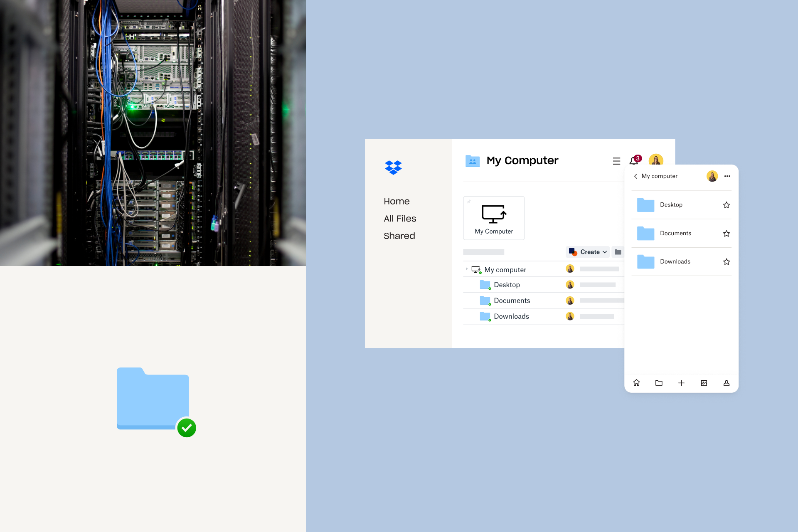Navigate to Home in sidebar

(396, 201)
